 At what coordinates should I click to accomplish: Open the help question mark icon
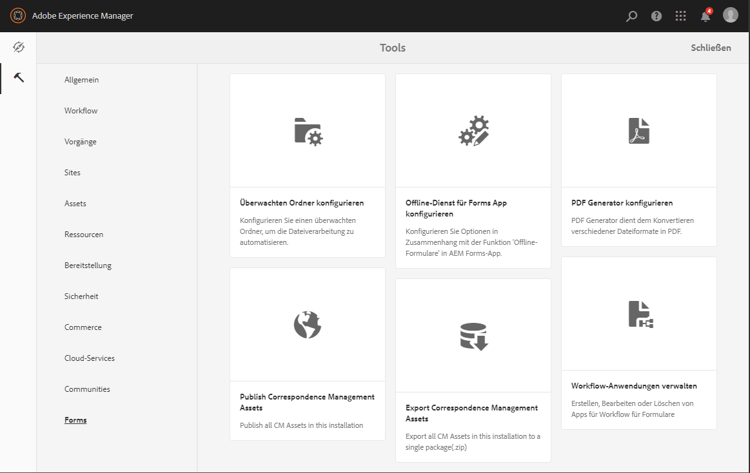(656, 16)
